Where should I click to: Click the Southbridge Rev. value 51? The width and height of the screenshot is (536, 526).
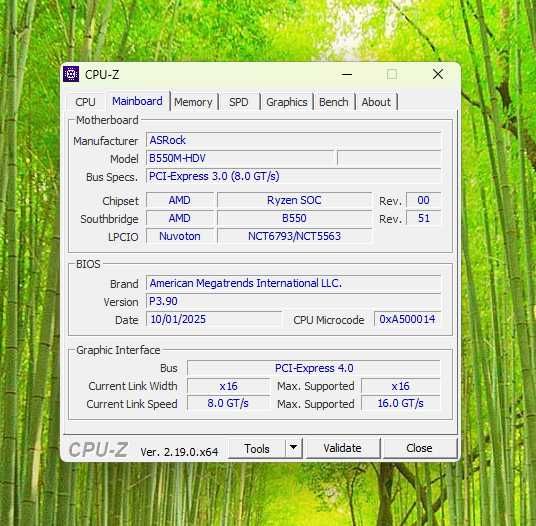point(424,218)
